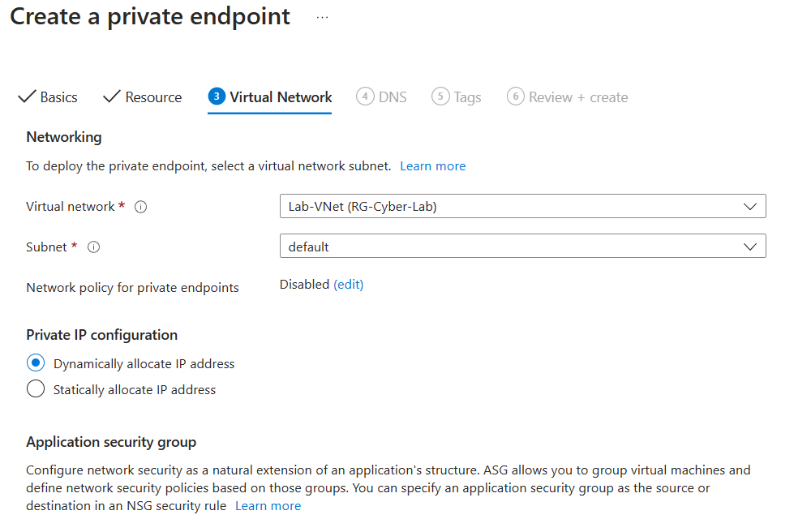Image resolution: width=811 pixels, height=532 pixels.
Task: Click the Subnet dropdown chevron arrow
Action: pyautogui.click(x=749, y=246)
